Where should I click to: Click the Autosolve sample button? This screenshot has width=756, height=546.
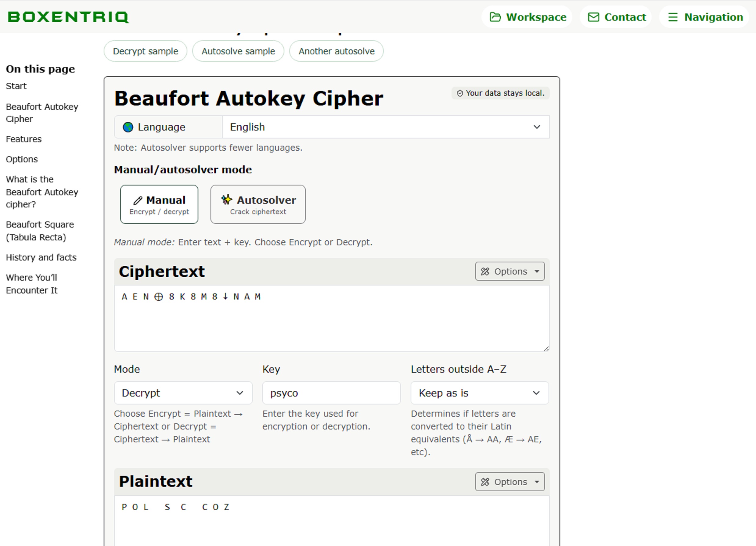coord(238,51)
